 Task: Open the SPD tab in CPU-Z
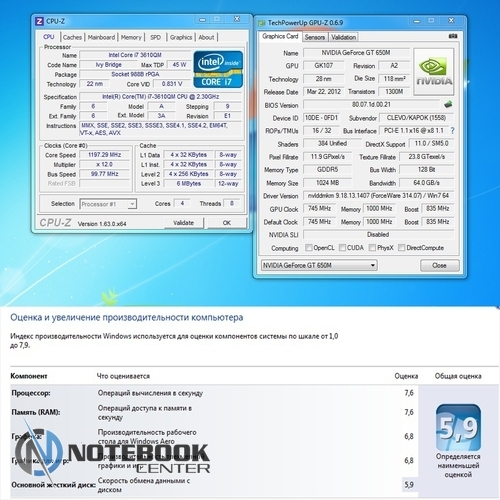pyautogui.click(x=155, y=37)
